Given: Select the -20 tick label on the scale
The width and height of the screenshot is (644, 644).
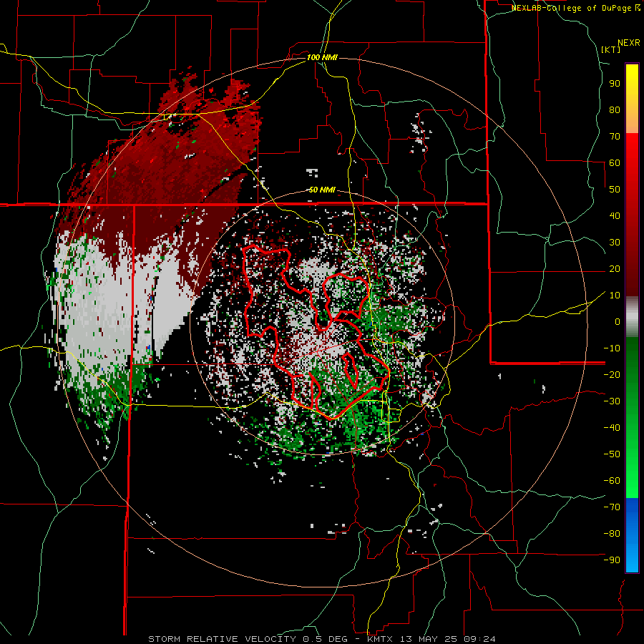Looking at the screenshot, I should pyautogui.click(x=612, y=375).
